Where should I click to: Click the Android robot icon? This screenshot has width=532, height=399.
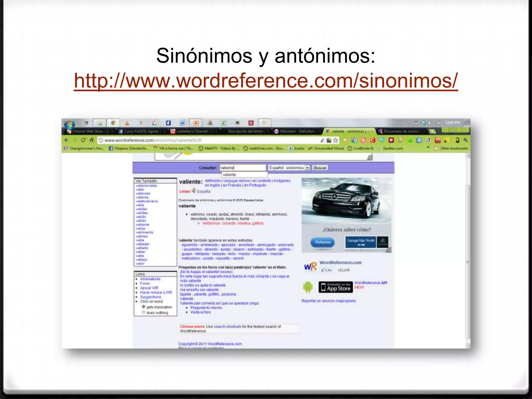tap(308, 287)
